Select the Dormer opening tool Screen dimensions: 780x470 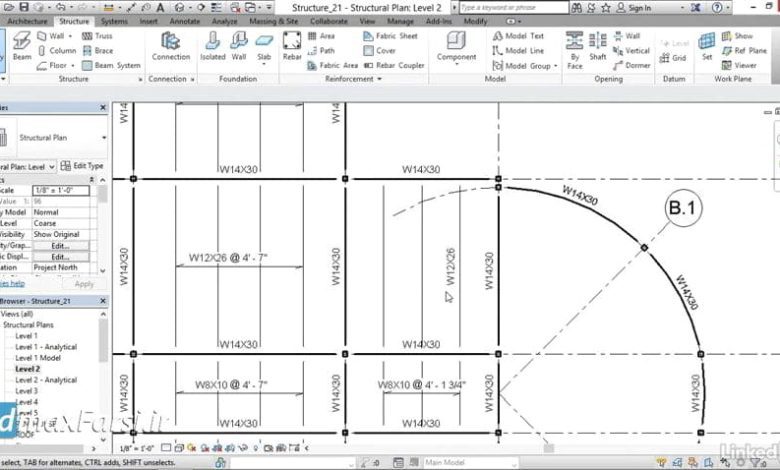pyautogui.click(x=631, y=65)
